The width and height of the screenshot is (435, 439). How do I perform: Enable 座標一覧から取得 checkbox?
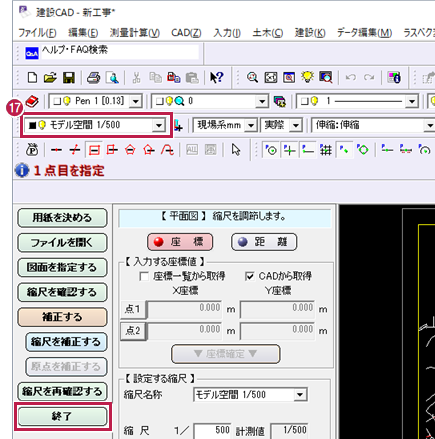[144, 276]
